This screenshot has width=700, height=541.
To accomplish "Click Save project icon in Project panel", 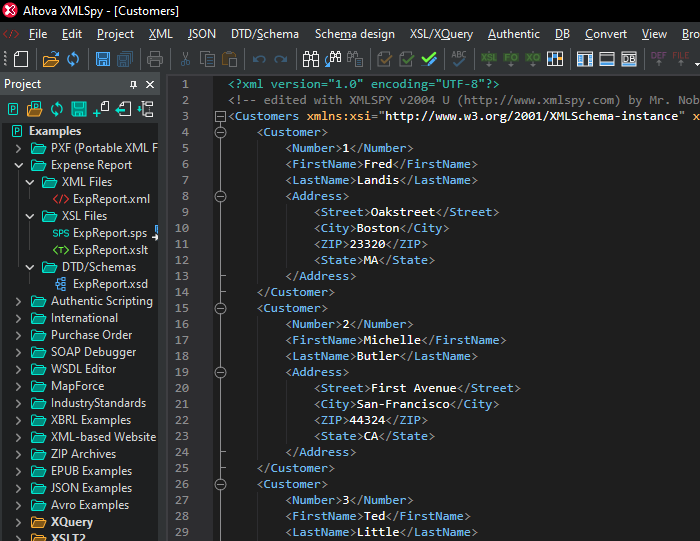I will pos(78,109).
